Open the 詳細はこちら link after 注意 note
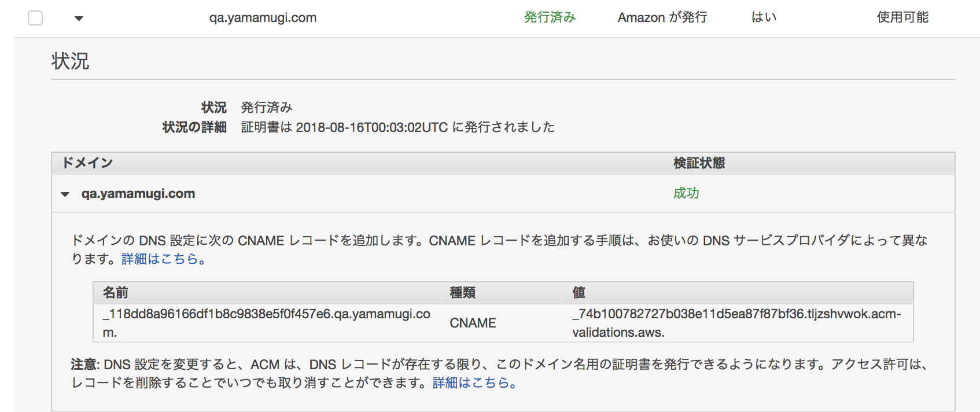This screenshot has width=980, height=412. point(474,382)
